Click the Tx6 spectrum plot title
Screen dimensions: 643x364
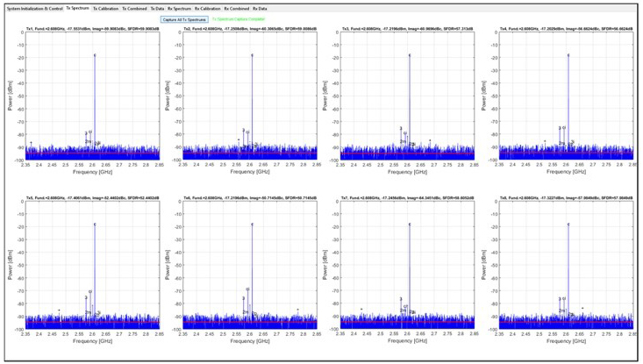[250, 198]
